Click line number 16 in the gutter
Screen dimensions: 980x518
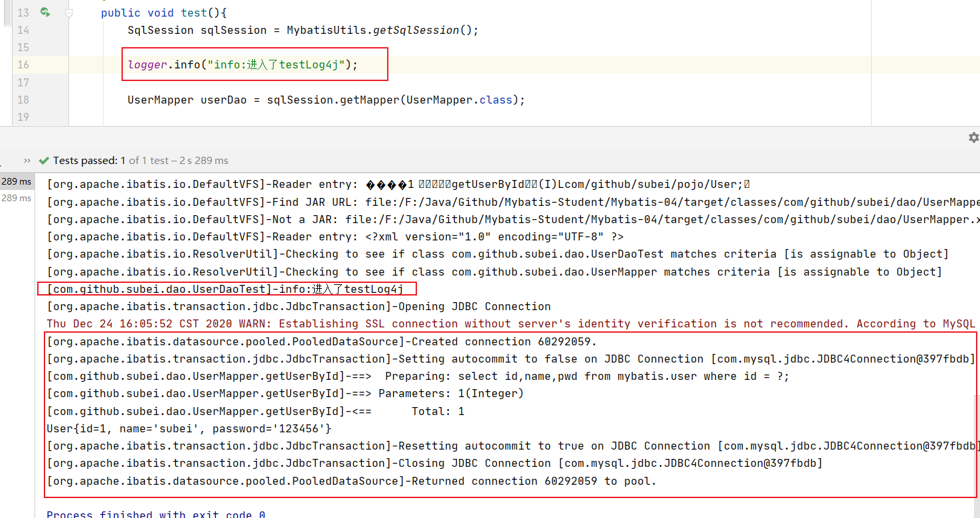tap(23, 64)
